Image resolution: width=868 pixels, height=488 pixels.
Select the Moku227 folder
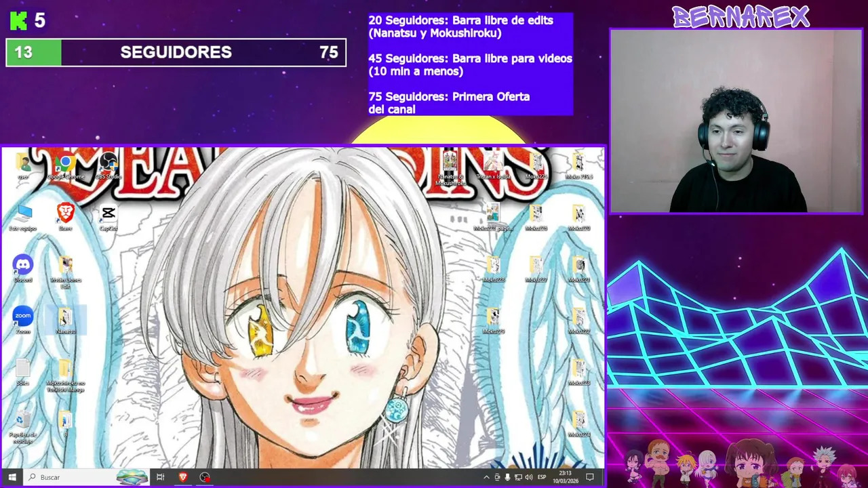coord(536,270)
